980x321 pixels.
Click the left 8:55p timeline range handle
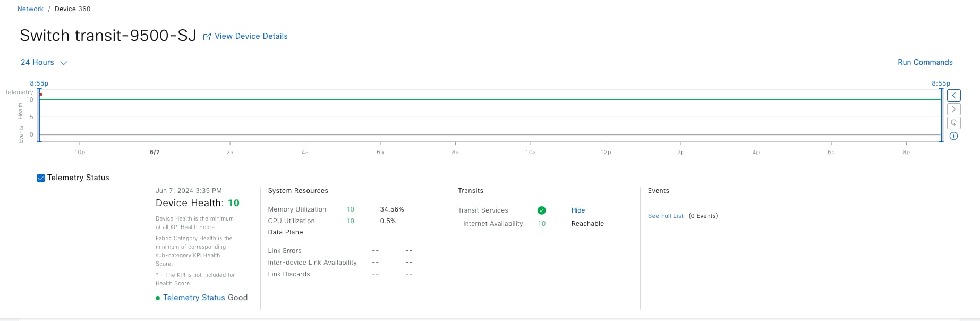(39, 115)
